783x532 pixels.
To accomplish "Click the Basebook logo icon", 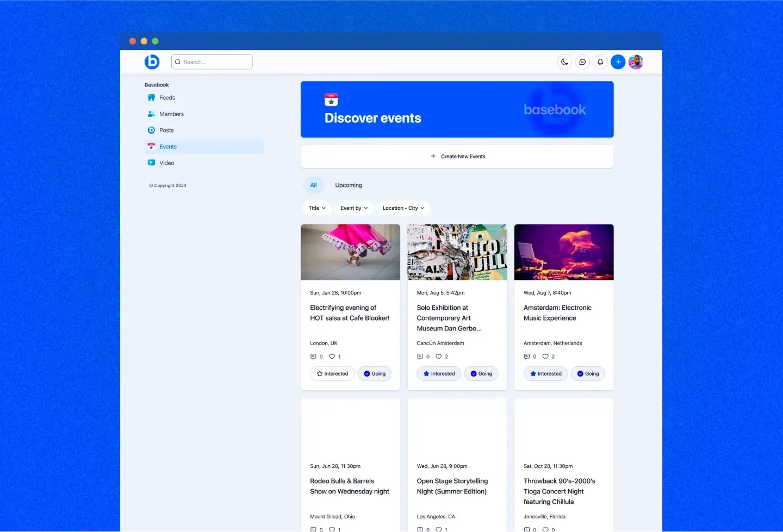I will [x=152, y=62].
